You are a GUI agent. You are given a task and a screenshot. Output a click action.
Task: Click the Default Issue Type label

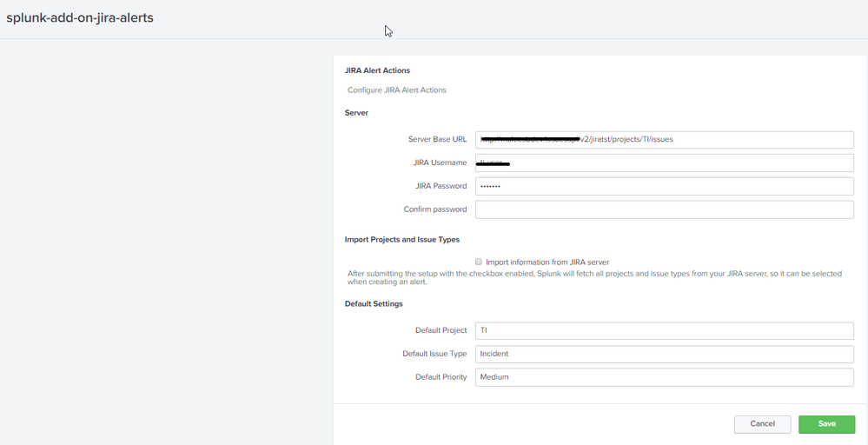click(x=434, y=354)
